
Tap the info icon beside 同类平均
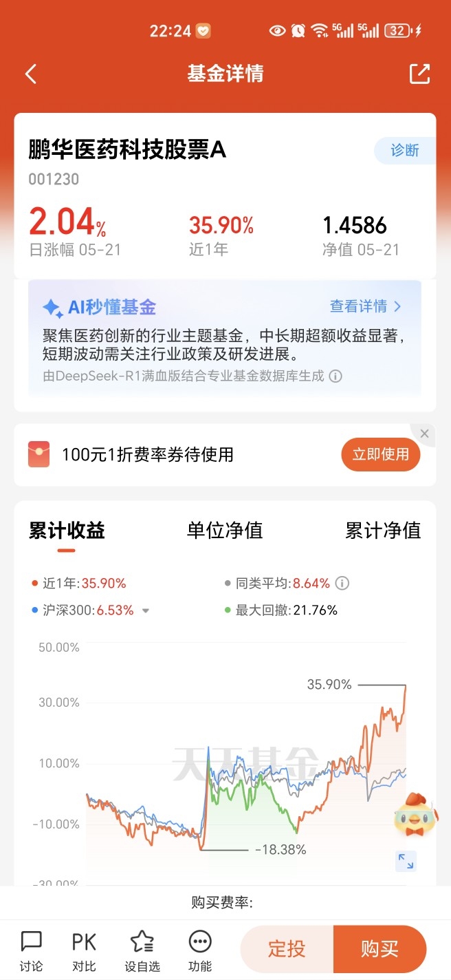pos(342,583)
